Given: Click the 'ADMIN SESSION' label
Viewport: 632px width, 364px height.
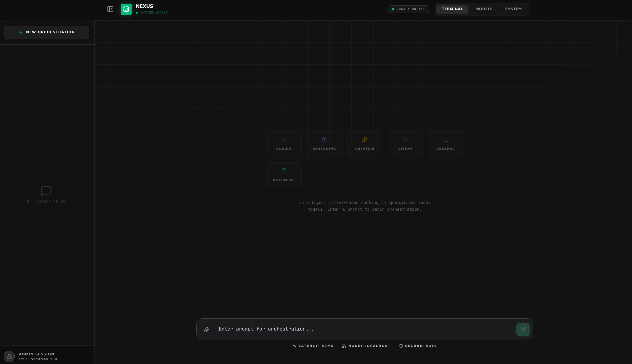Looking at the screenshot, I should 37,354.
